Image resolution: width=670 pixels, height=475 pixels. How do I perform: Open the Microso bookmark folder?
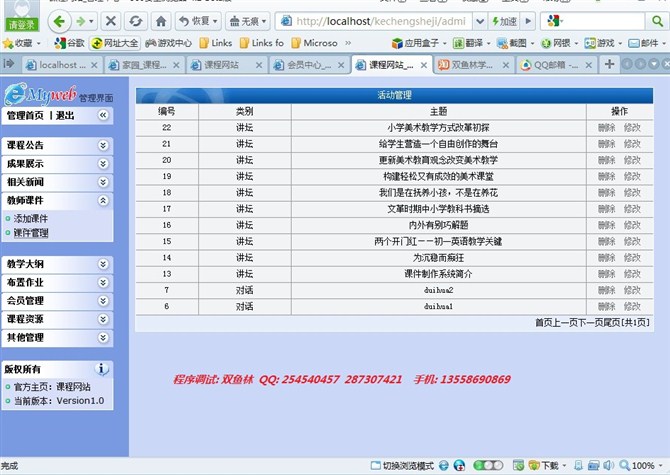pyautogui.click(x=314, y=43)
